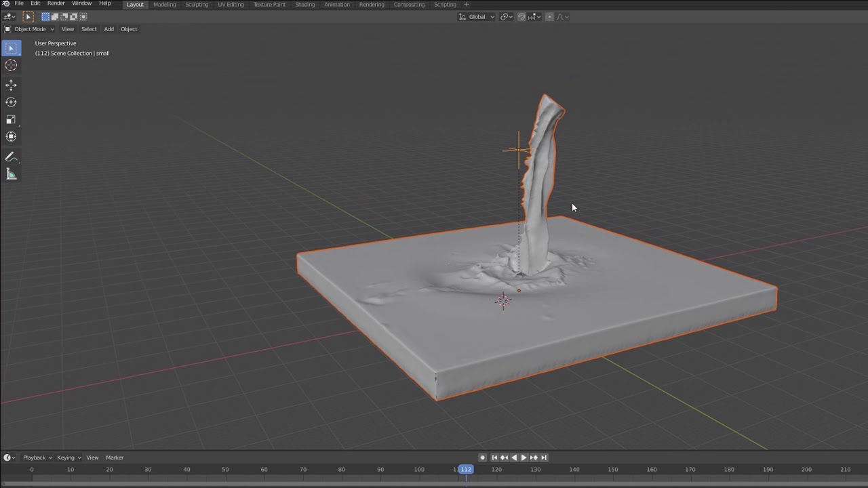This screenshot has width=868, height=488.
Task: Switch to the Sculpting workspace tab
Action: [197, 5]
